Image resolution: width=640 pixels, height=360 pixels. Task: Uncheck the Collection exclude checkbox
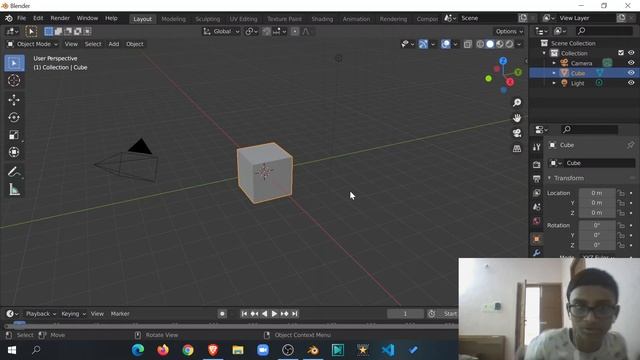(621, 53)
